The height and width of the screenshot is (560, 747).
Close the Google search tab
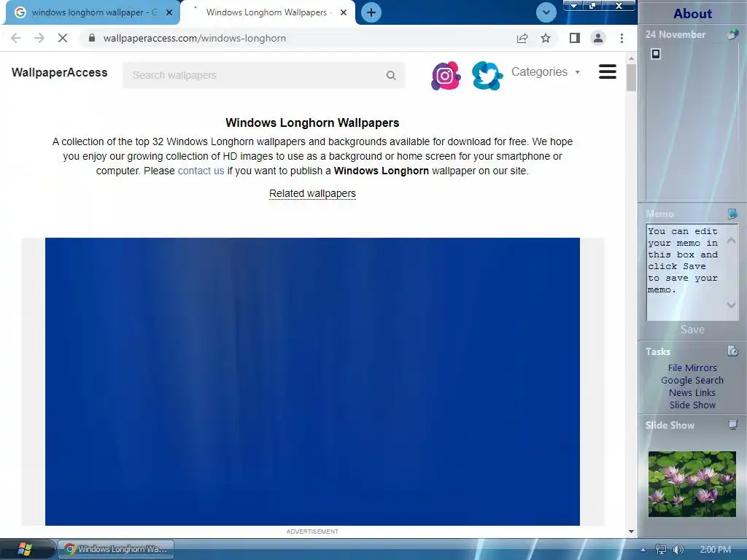pos(169,13)
